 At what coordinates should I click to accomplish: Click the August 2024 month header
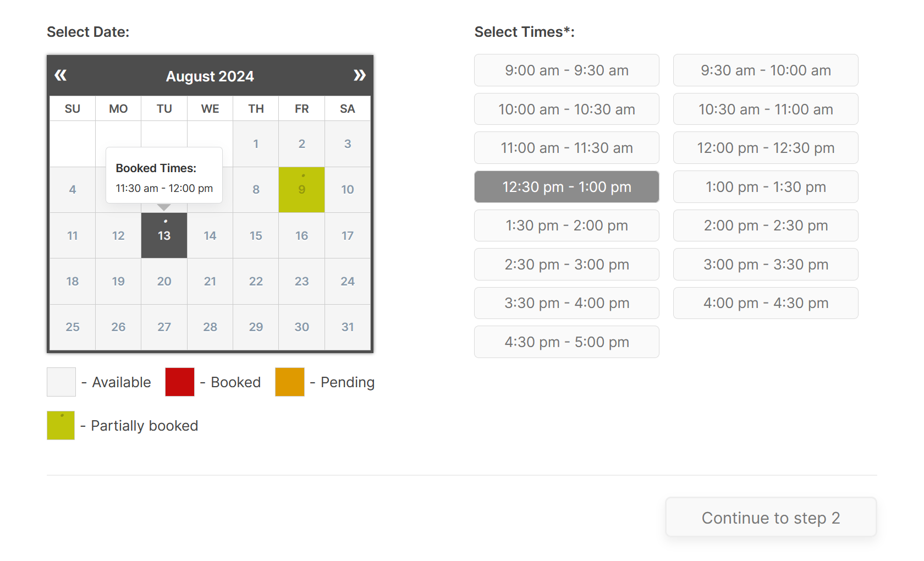click(x=210, y=76)
